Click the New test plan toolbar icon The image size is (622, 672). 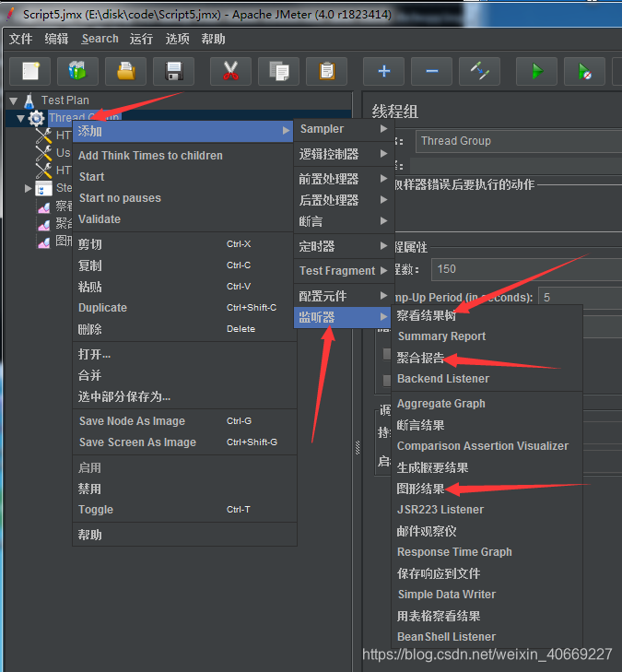coord(30,71)
